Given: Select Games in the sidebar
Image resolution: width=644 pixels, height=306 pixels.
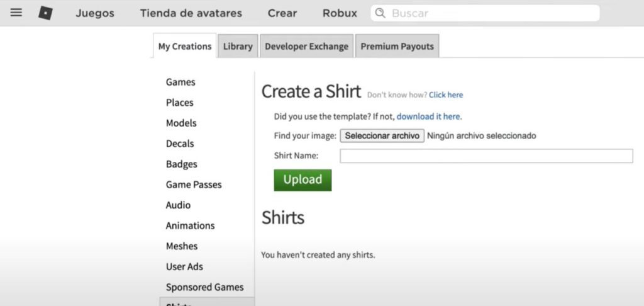Looking at the screenshot, I should click(180, 82).
